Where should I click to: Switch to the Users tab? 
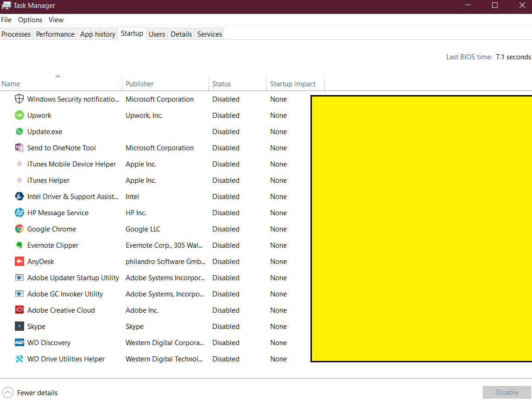pos(157,34)
